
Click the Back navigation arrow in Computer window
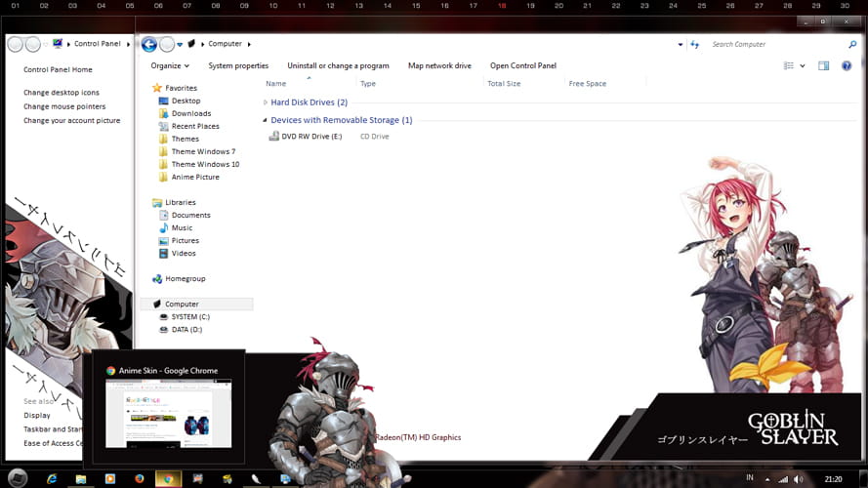point(148,44)
